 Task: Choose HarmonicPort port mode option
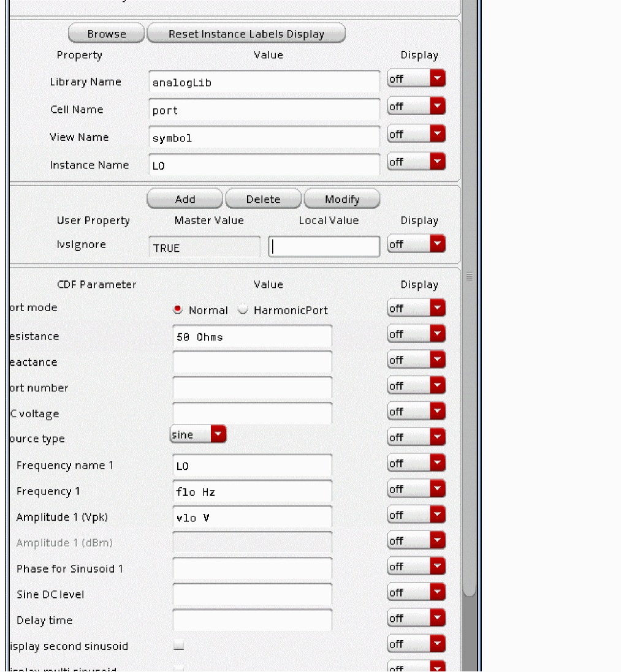pos(243,310)
